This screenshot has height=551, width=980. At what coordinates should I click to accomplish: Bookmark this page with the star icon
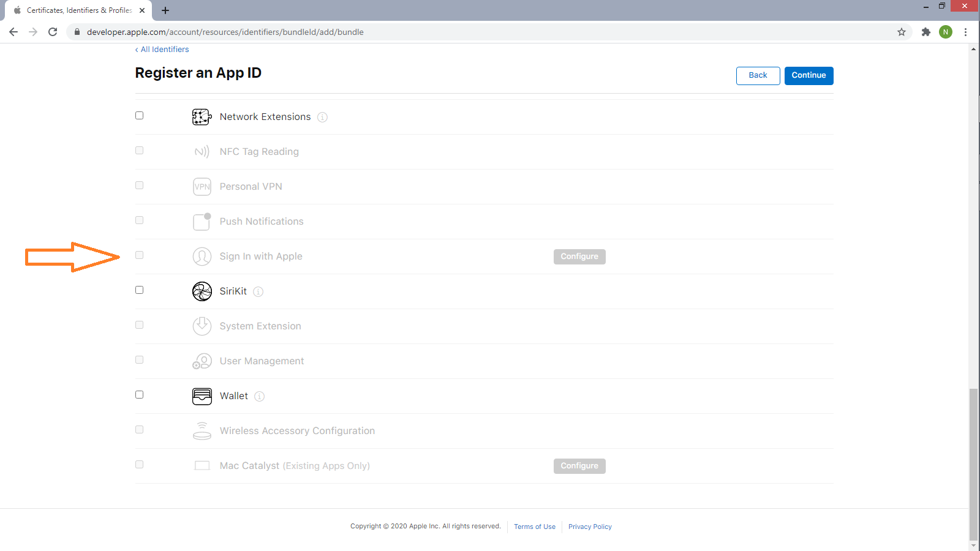click(x=902, y=32)
